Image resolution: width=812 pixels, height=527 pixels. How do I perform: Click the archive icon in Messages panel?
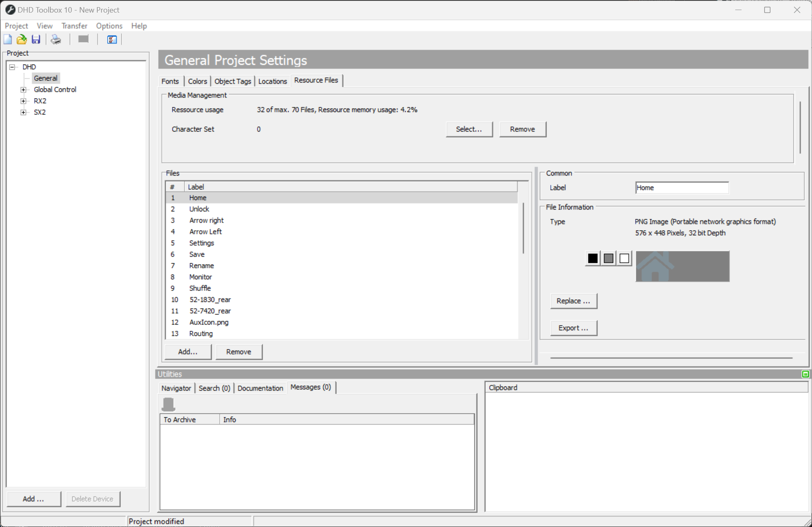coord(169,404)
